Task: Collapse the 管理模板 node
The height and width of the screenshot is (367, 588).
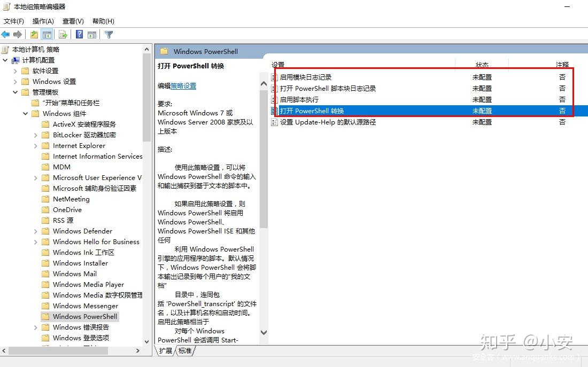Action: coord(15,92)
